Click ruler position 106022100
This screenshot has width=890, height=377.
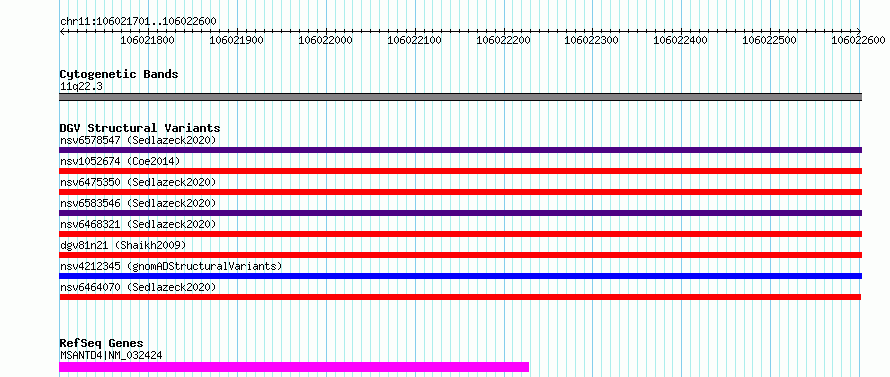[415, 40]
